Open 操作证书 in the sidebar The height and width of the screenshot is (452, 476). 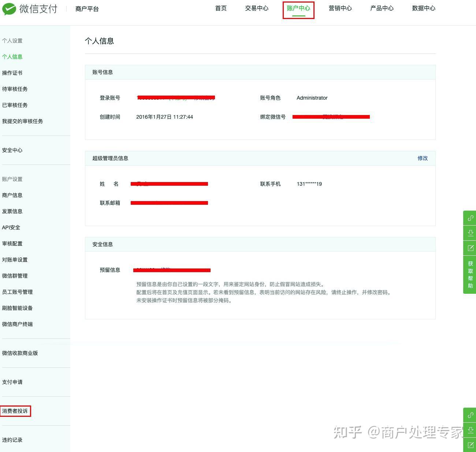click(12, 73)
